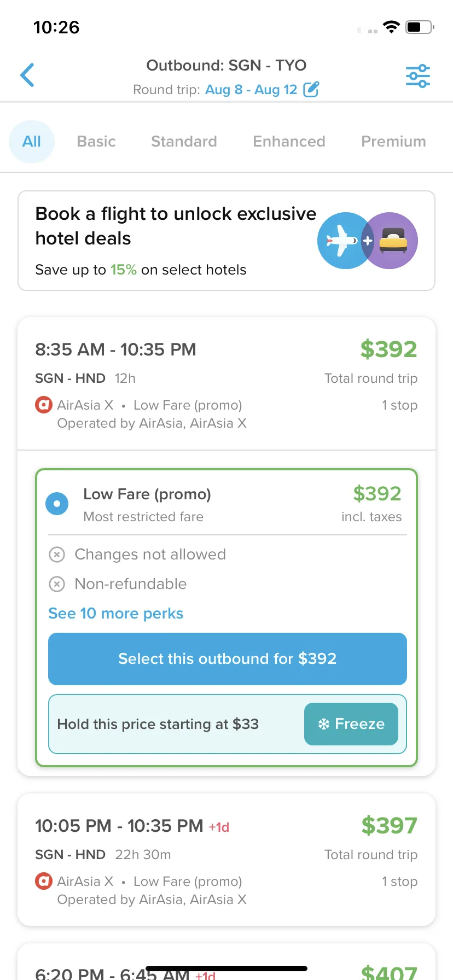This screenshot has width=453, height=980.
Task: Tap the Non-refundable X icon
Action: pyautogui.click(x=57, y=584)
